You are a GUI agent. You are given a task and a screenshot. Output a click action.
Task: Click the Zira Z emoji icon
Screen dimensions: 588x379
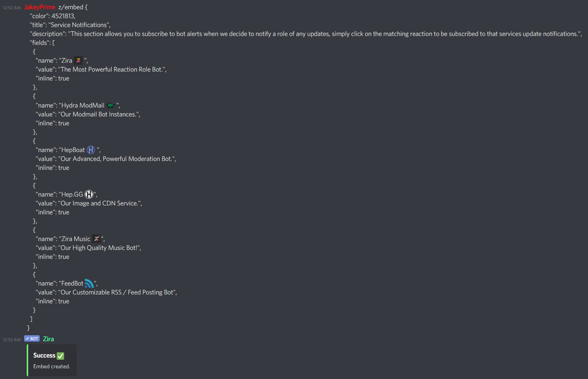(78, 60)
